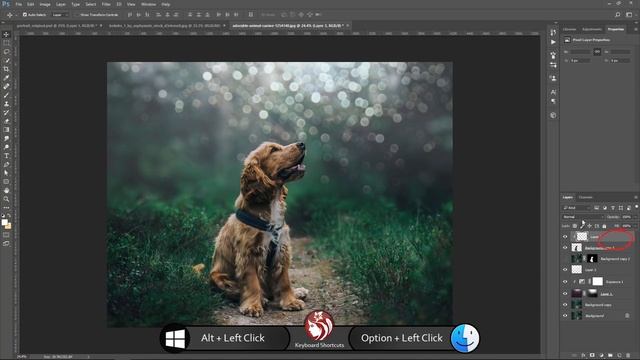Select the Crop tool
640x360 pixels.
tap(6, 69)
